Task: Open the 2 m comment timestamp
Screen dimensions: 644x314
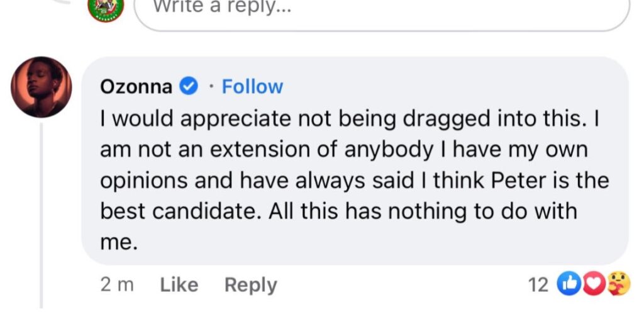Action: (x=117, y=285)
